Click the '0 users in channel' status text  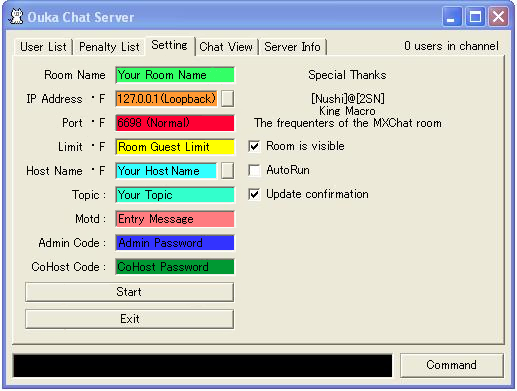pos(451,46)
